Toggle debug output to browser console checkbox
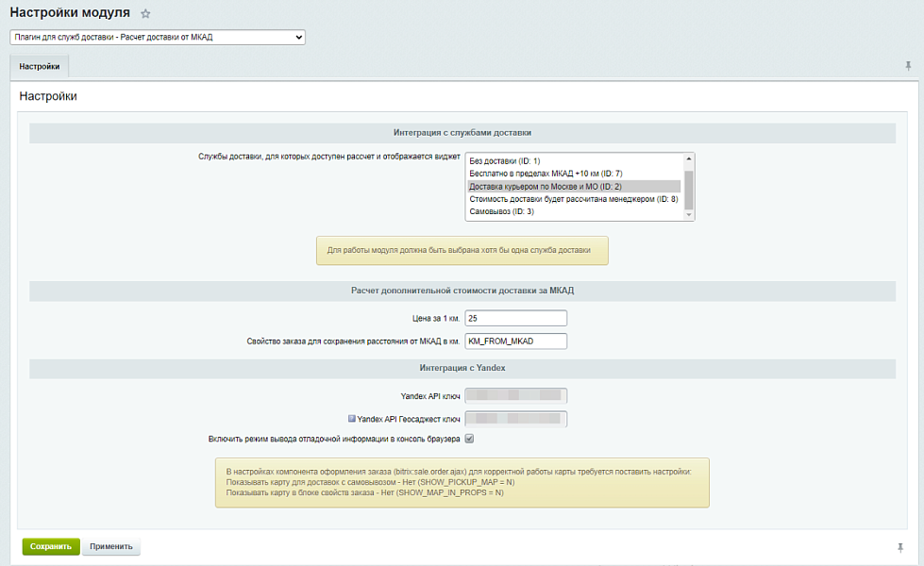This screenshot has height=566, width=924. click(469, 439)
